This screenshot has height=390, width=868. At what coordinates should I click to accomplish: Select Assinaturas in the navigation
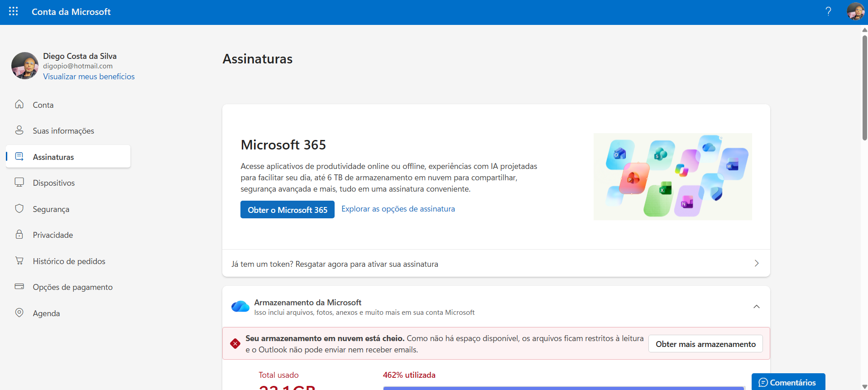coord(68,157)
